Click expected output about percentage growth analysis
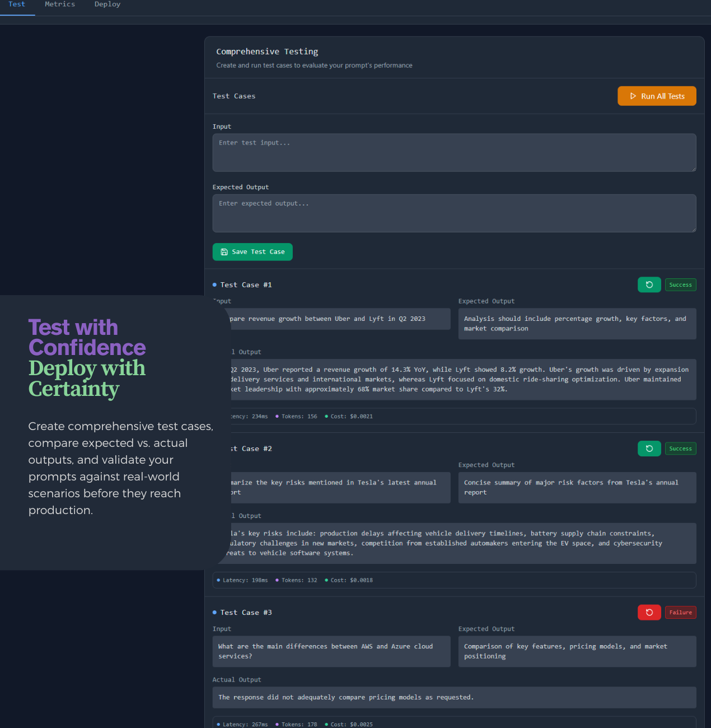Screen dimensions: 711x728 point(577,324)
